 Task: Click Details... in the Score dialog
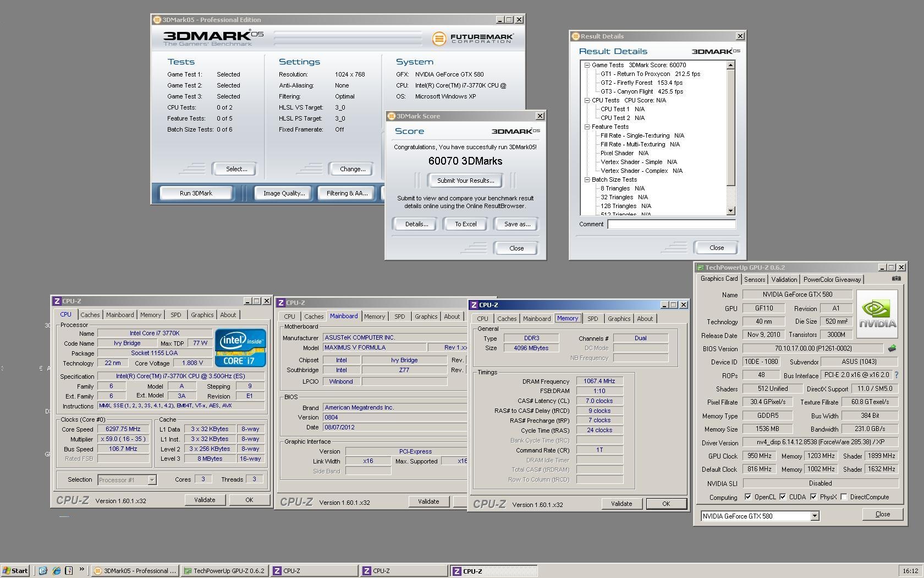coord(416,224)
